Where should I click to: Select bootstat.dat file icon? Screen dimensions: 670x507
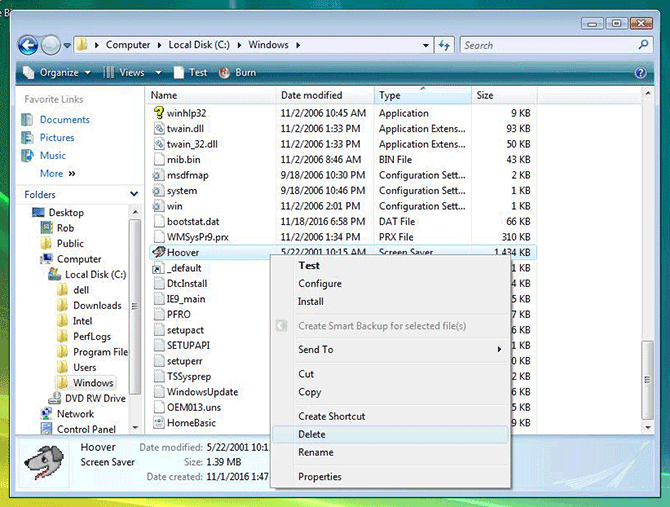[159, 221]
